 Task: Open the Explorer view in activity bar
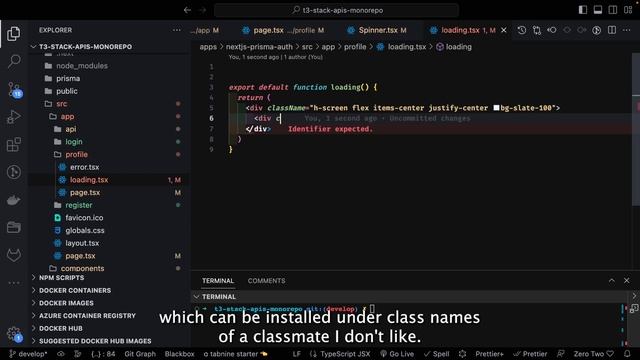point(13,33)
